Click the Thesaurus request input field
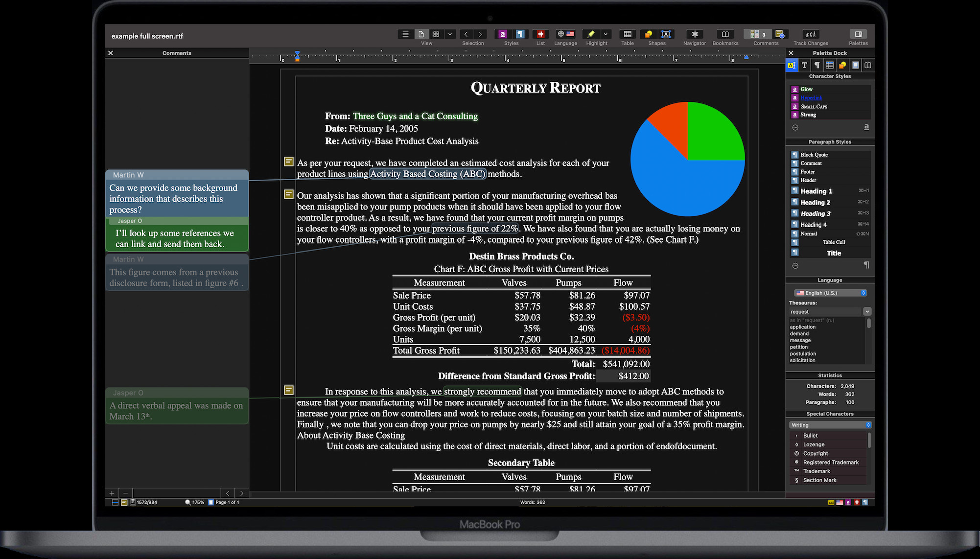The image size is (980, 559). pyautogui.click(x=825, y=311)
